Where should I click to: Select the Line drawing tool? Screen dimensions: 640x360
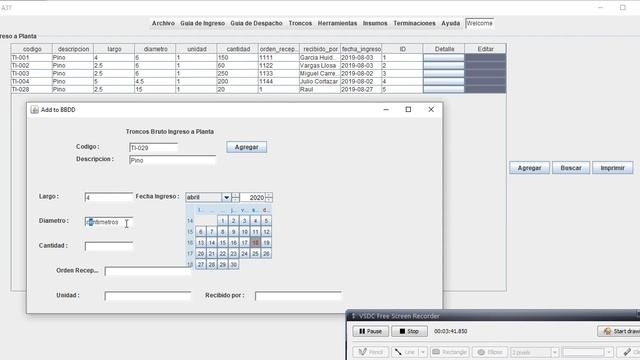coord(405,352)
